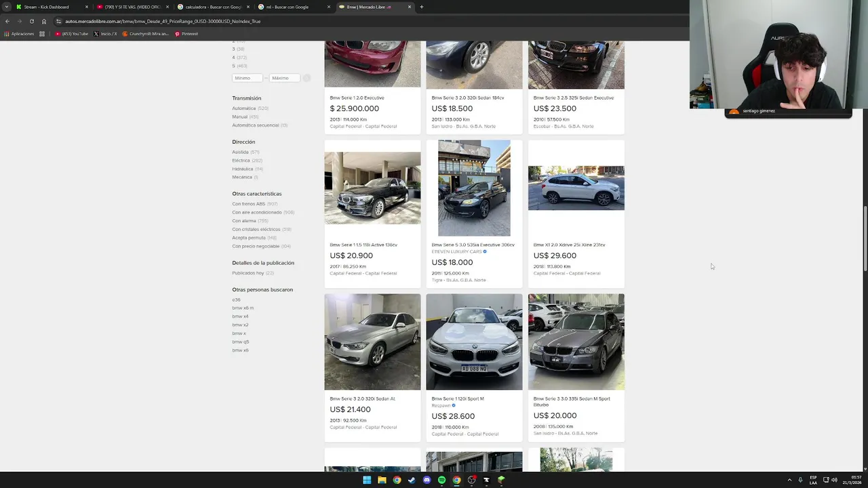Apply the range with the round arrow button
The width and height of the screenshot is (868, 488).
[307, 78]
